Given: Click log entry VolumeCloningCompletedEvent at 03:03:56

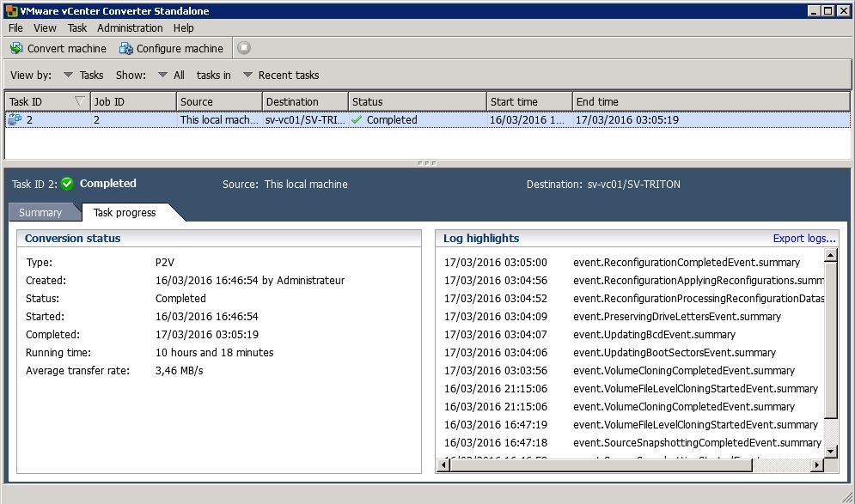Looking at the screenshot, I should coord(684,371).
